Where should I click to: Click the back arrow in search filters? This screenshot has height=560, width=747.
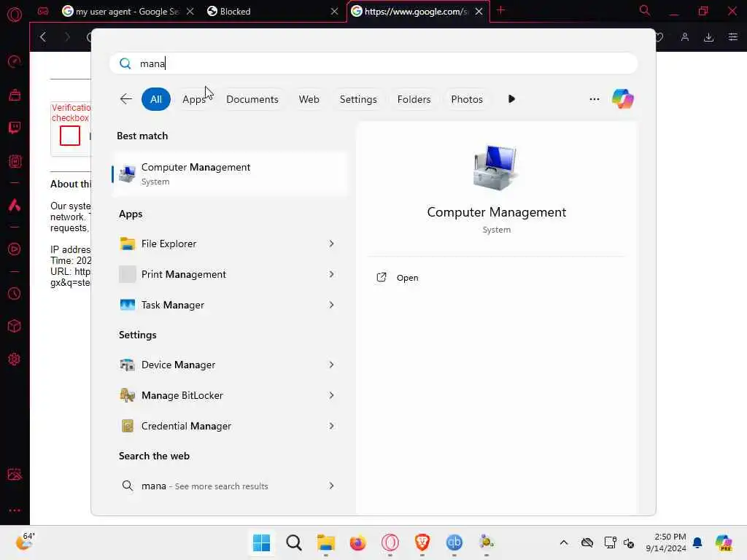(x=125, y=99)
